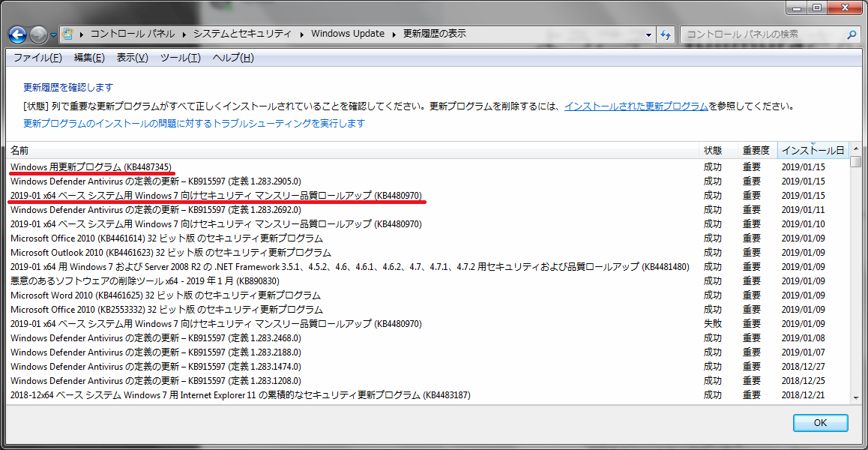Click the magnifier icon in search box
This screenshot has width=868, height=450.
tap(852, 34)
